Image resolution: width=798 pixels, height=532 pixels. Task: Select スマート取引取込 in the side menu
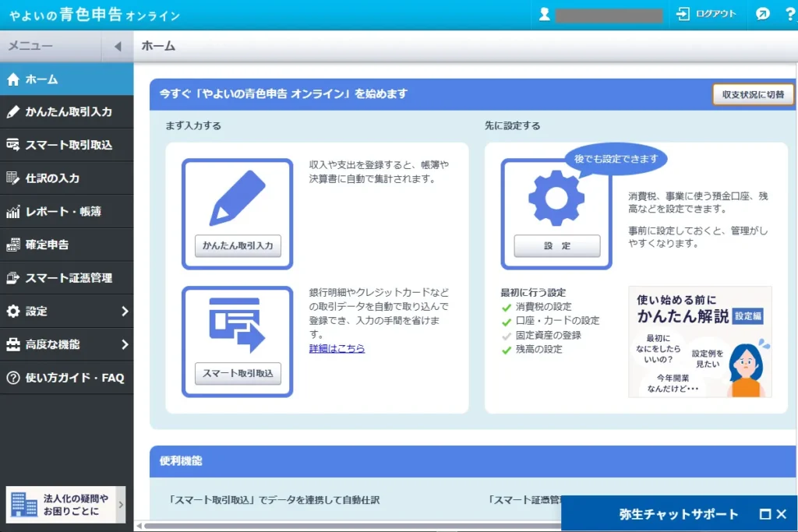[x=67, y=145]
